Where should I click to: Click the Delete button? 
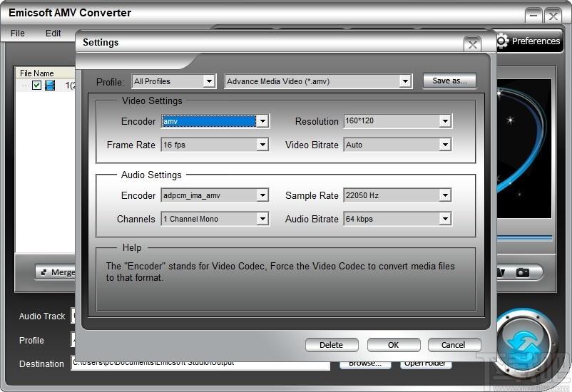click(331, 345)
